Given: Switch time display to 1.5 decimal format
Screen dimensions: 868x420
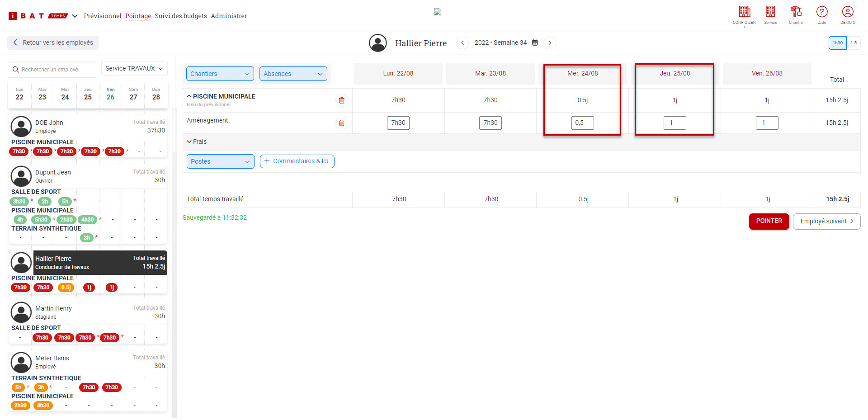Looking at the screenshot, I should (854, 43).
